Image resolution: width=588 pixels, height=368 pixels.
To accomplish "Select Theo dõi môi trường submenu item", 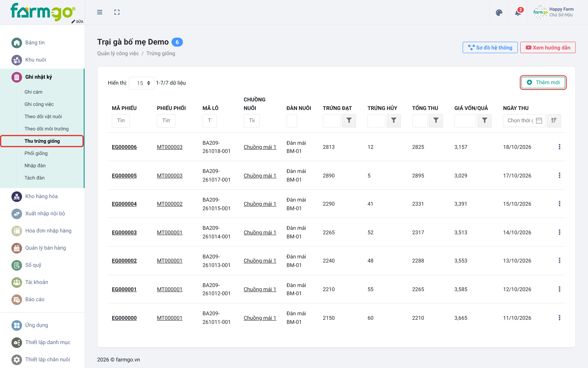I will tap(47, 129).
